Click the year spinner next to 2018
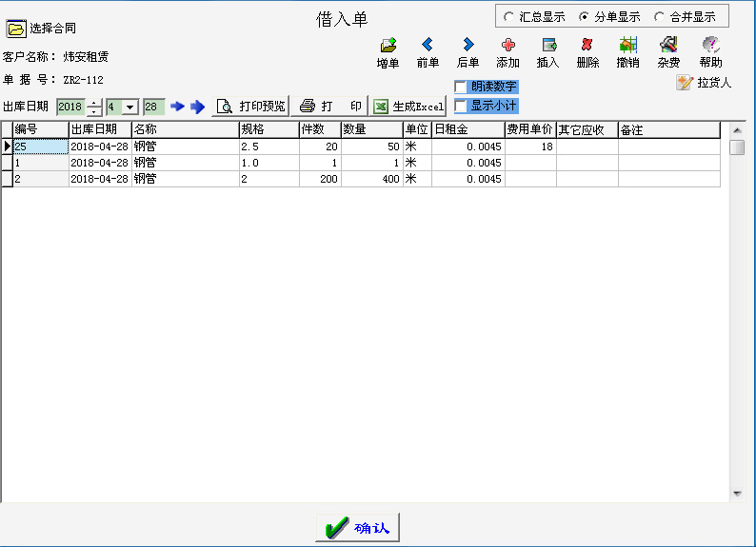Screen dimensions: 756x547 point(94,107)
